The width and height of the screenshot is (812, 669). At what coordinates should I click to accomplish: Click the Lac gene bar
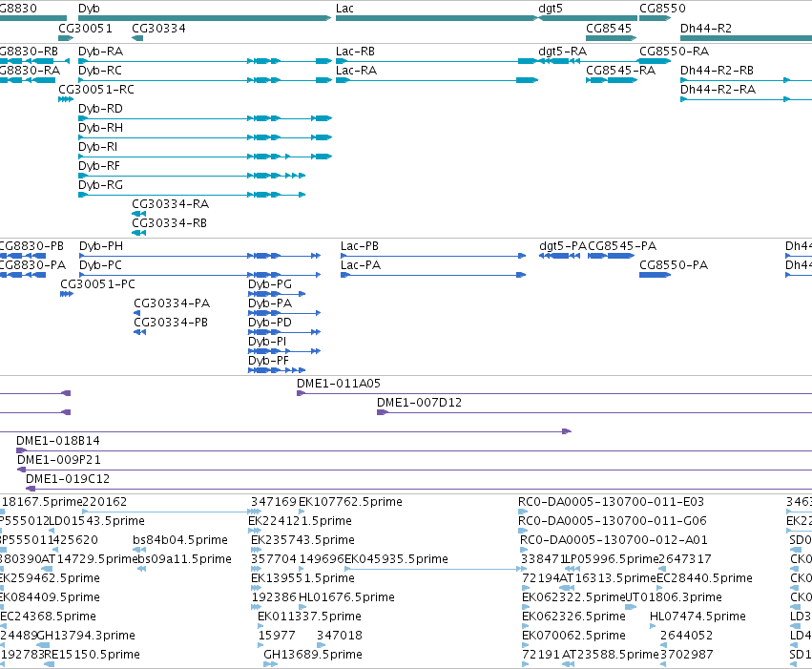(x=437, y=18)
